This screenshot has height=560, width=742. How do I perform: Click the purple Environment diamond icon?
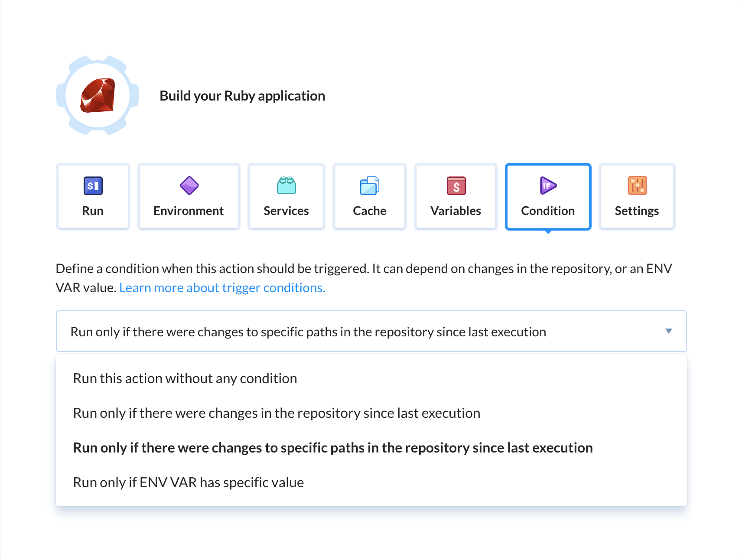click(189, 186)
